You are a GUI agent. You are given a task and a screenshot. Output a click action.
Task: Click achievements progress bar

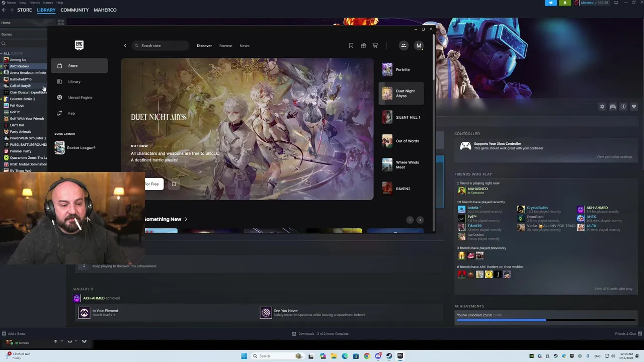click(545, 320)
